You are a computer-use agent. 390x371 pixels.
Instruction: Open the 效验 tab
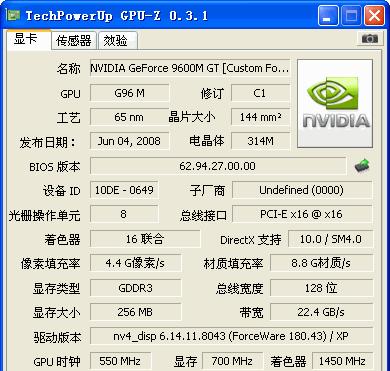117,41
